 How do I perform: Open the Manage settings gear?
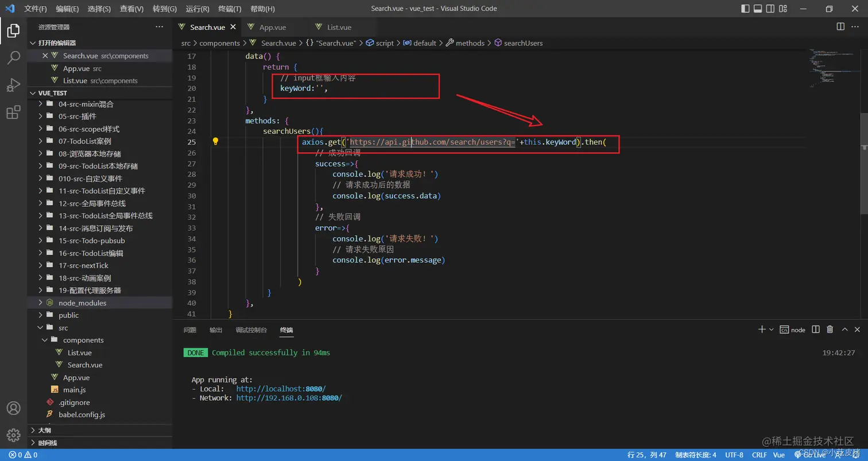13,435
